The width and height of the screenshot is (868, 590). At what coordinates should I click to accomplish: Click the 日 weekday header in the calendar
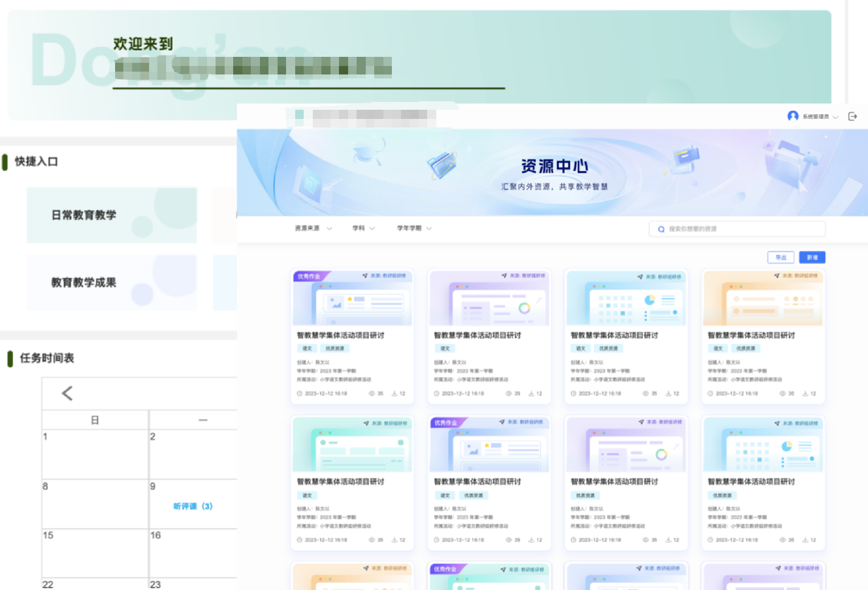[95, 420]
